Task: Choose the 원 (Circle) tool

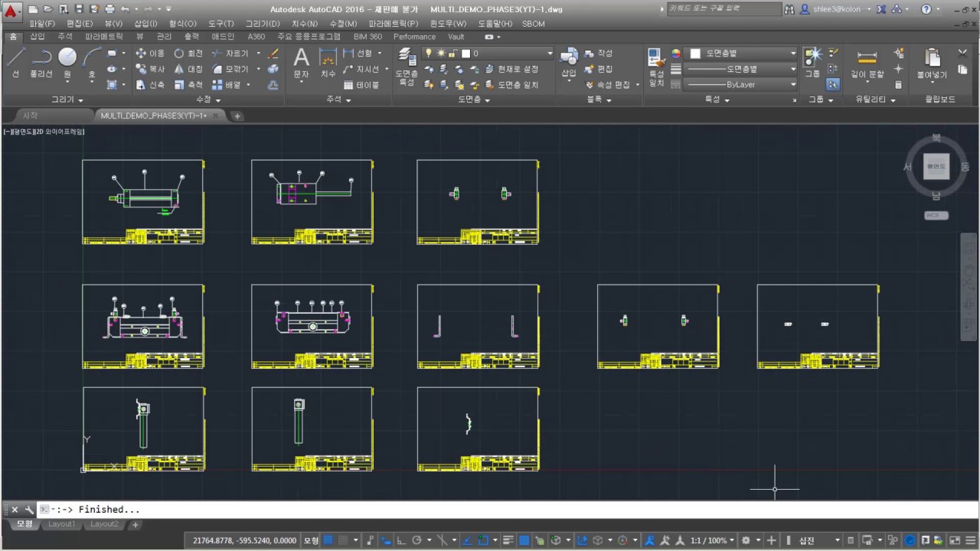Action: coord(67,63)
